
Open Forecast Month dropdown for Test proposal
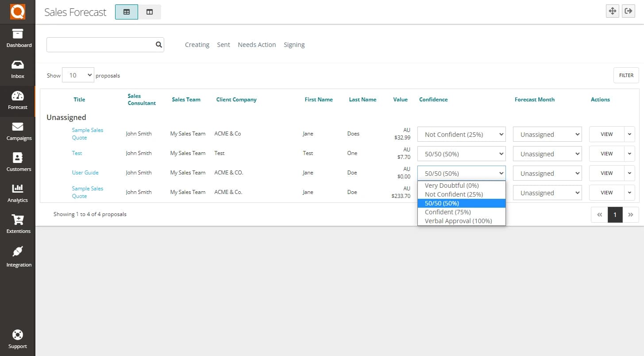pos(547,154)
